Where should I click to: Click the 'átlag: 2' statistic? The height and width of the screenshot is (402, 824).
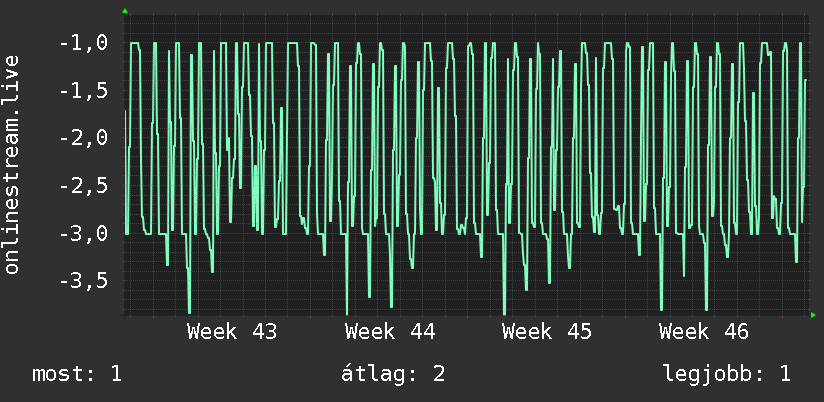click(x=393, y=374)
